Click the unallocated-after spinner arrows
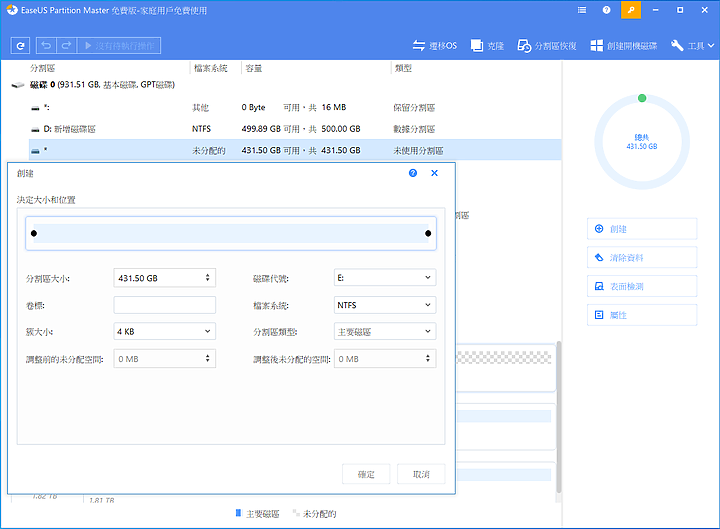Screen dimensions: 720x529 tap(428, 359)
